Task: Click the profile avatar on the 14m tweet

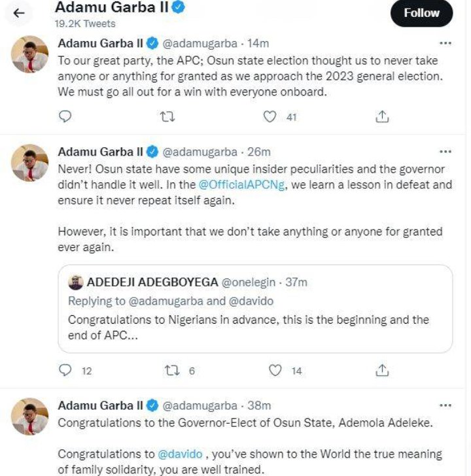Action: (30, 54)
